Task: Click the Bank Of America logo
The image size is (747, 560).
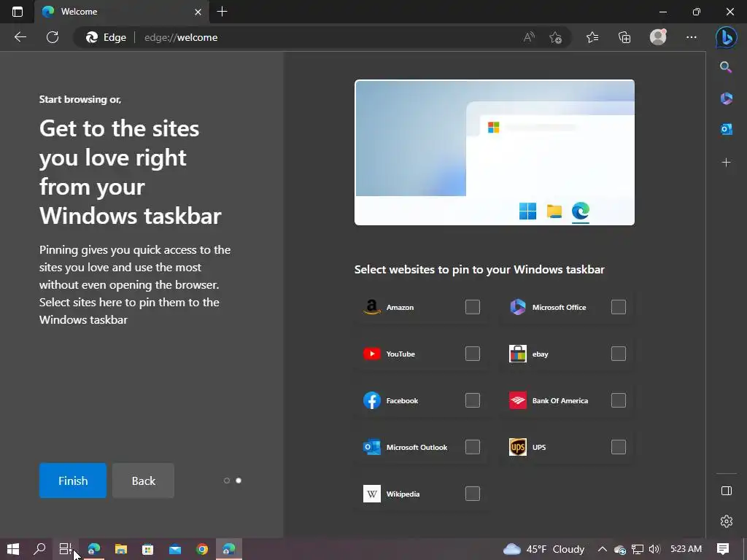Action: click(518, 400)
